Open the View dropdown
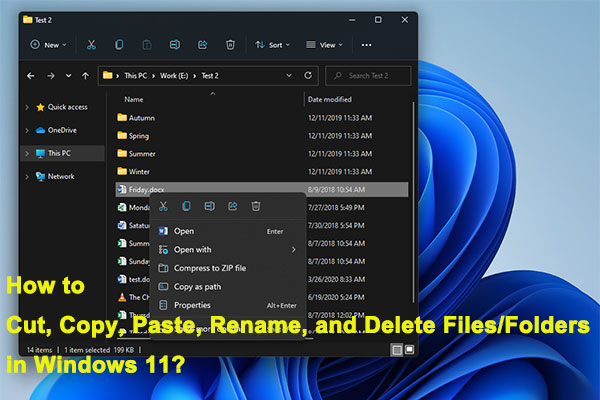Viewport: 600px width, 400px height. point(324,45)
